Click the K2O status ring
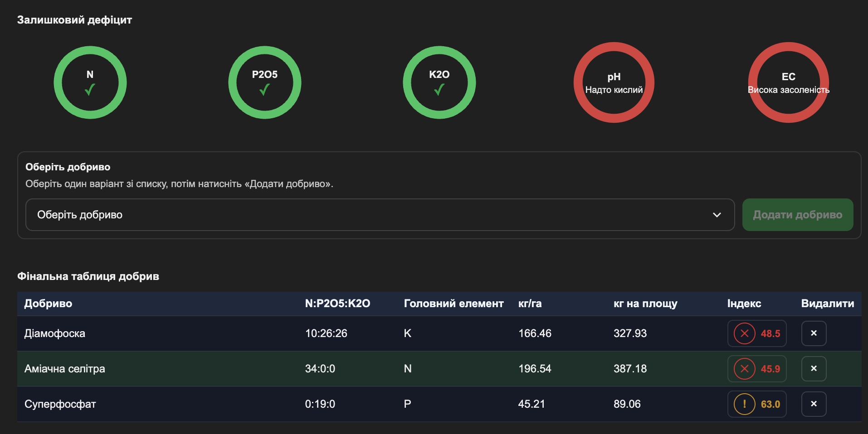This screenshot has height=434, width=868. (439, 82)
